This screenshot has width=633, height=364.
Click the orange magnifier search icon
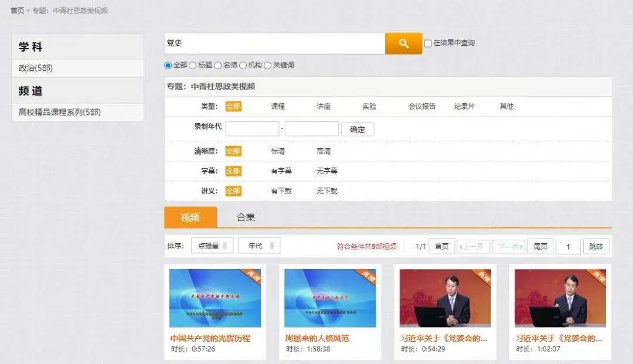(403, 43)
